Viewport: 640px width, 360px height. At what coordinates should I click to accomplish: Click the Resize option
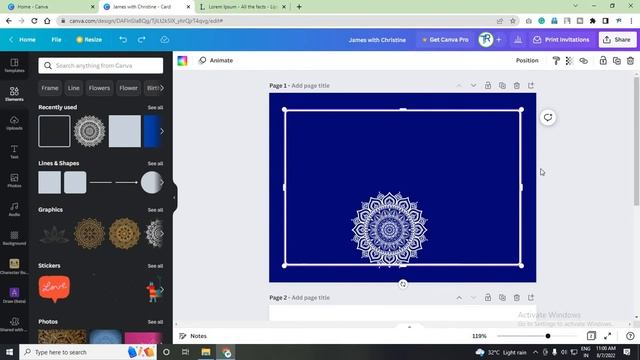(x=89, y=40)
